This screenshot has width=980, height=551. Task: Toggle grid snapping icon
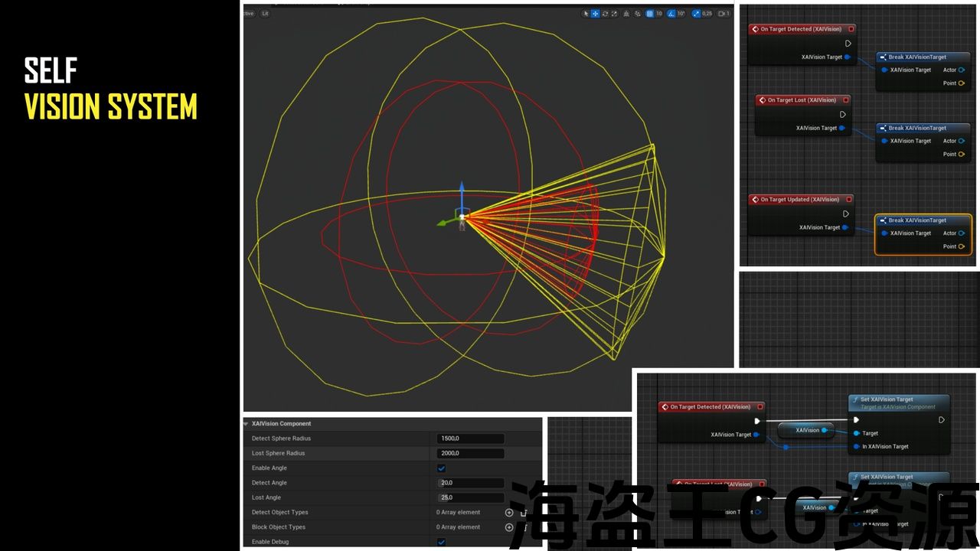coord(649,14)
